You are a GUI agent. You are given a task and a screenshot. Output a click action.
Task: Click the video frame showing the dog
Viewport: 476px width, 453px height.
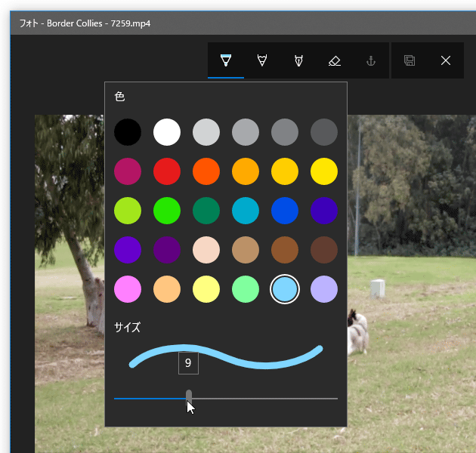[411, 284]
